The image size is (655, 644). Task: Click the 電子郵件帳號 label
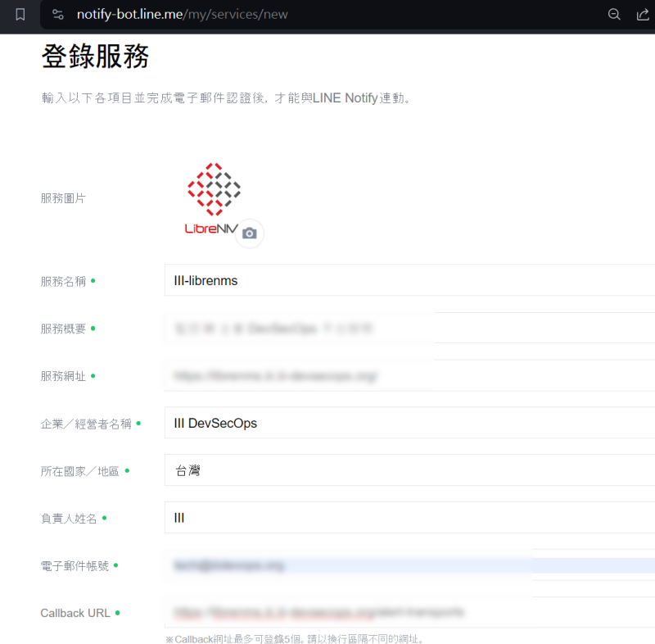point(75,566)
